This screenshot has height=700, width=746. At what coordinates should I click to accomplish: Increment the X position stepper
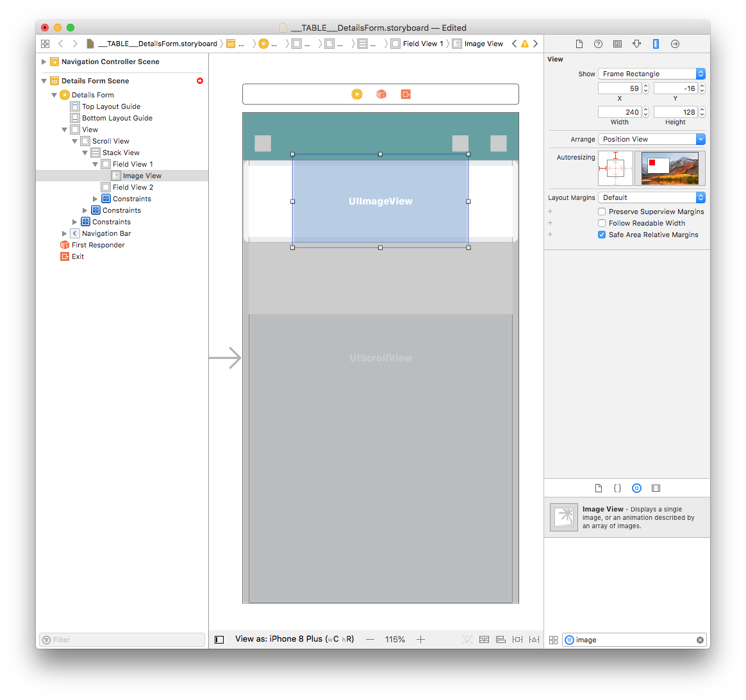(x=645, y=86)
